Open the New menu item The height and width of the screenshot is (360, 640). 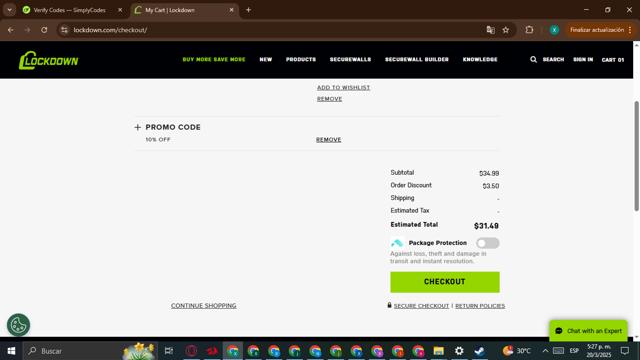pos(266,60)
